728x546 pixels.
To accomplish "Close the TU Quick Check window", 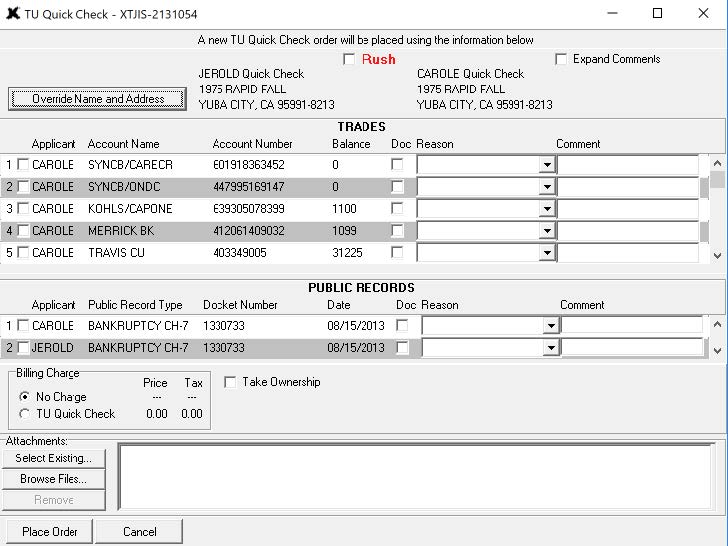I will 703,13.
